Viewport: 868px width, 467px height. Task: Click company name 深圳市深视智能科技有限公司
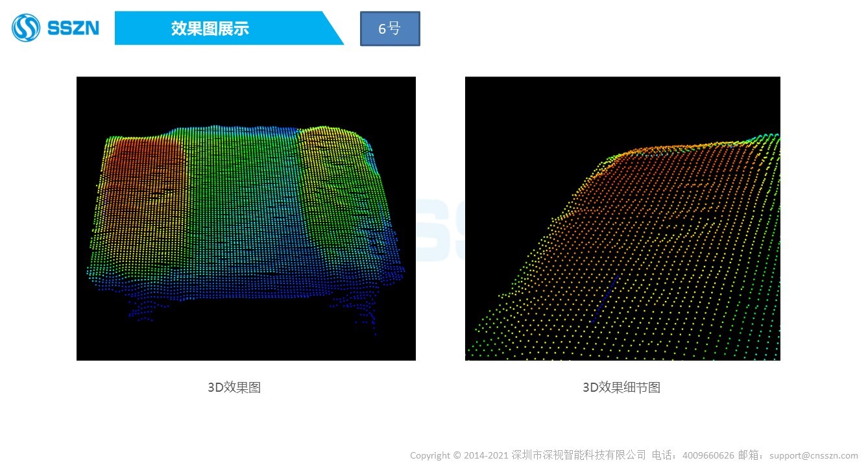(579, 455)
